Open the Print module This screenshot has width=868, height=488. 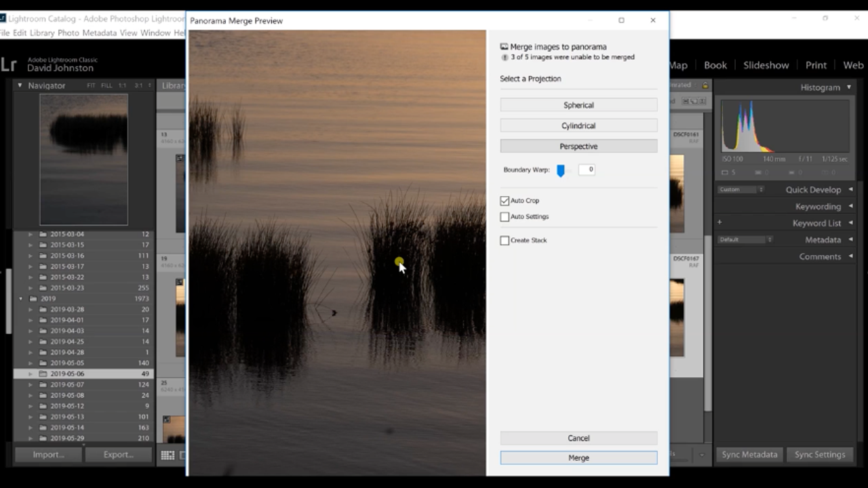(816, 65)
